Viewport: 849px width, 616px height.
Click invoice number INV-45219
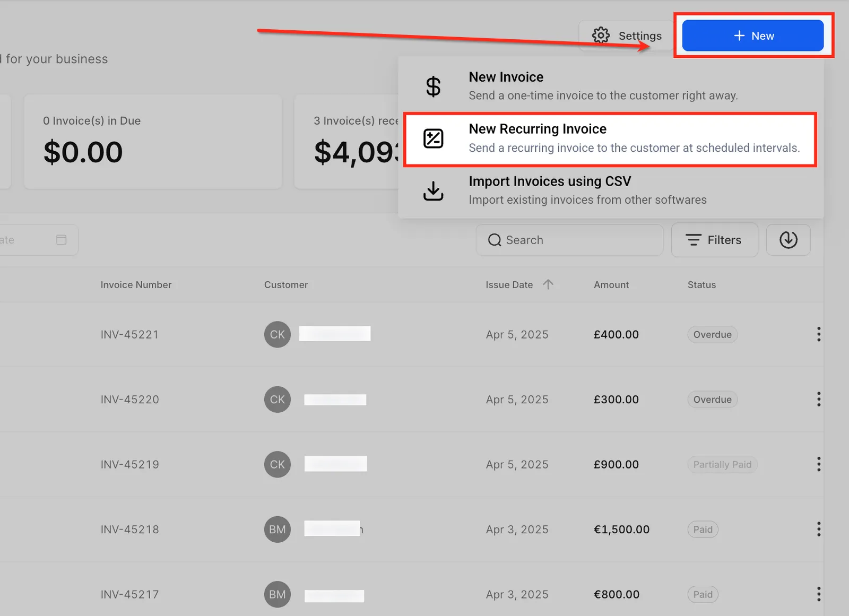tap(130, 465)
